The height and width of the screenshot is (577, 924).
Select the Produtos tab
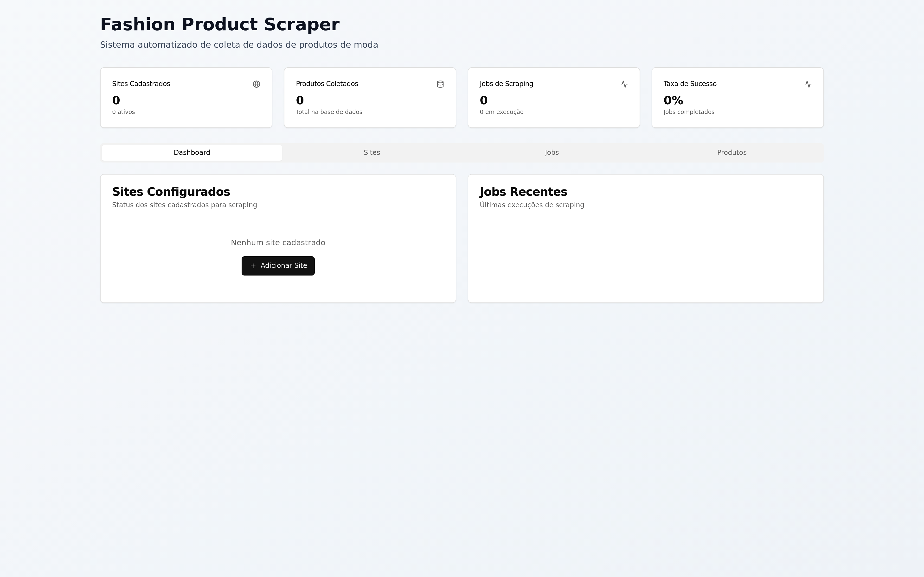click(x=731, y=153)
